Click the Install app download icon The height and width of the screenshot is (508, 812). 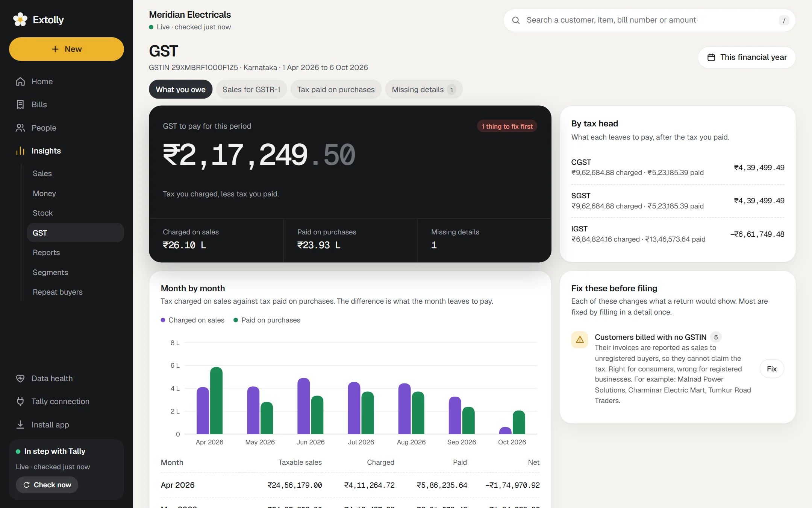(20, 425)
